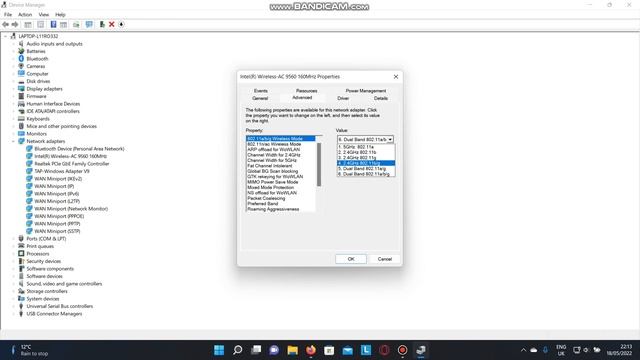Viewport: 640px width, 360px height.
Task: Expand the Ports (COM & LPT) category
Action: click(13, 239)
